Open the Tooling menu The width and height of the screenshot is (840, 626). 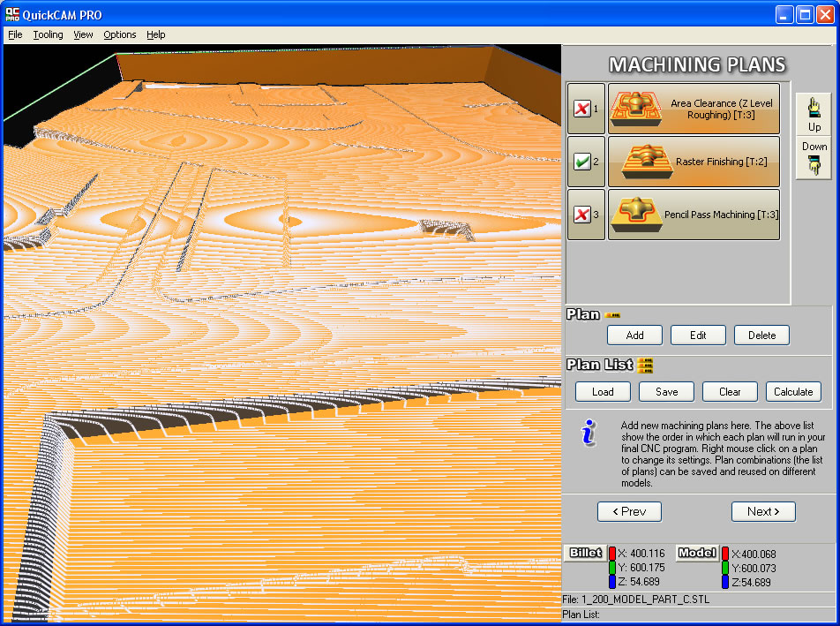point(48,34)
